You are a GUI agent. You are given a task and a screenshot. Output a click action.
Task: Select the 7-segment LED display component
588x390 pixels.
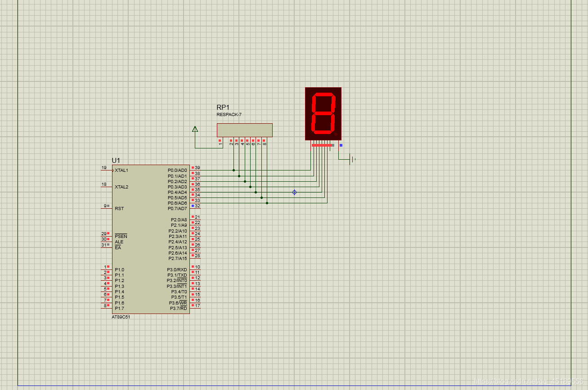pyautogui.click(x=323, y=114)
